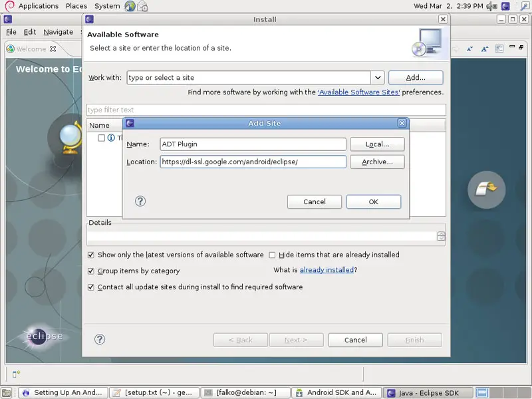Toggle Show only the latest versions checkbox
This screenshot has width=532, height=399.
click(91, 255)
